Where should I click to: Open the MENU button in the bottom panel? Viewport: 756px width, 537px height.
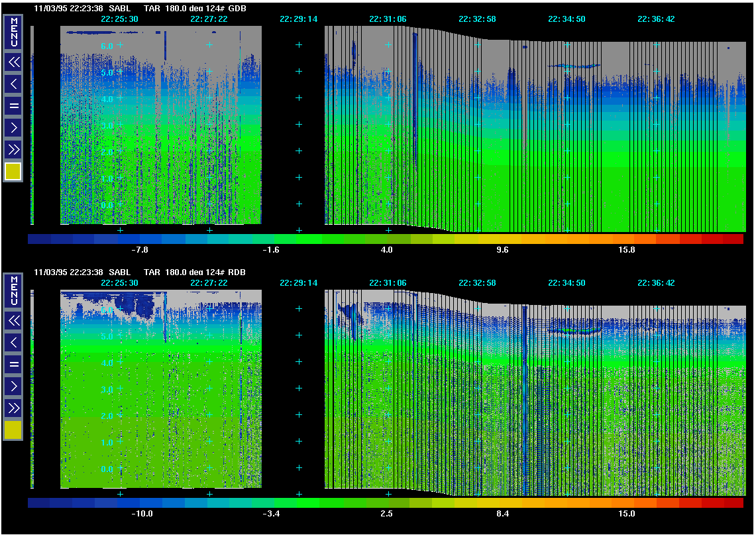click(13, 290)
